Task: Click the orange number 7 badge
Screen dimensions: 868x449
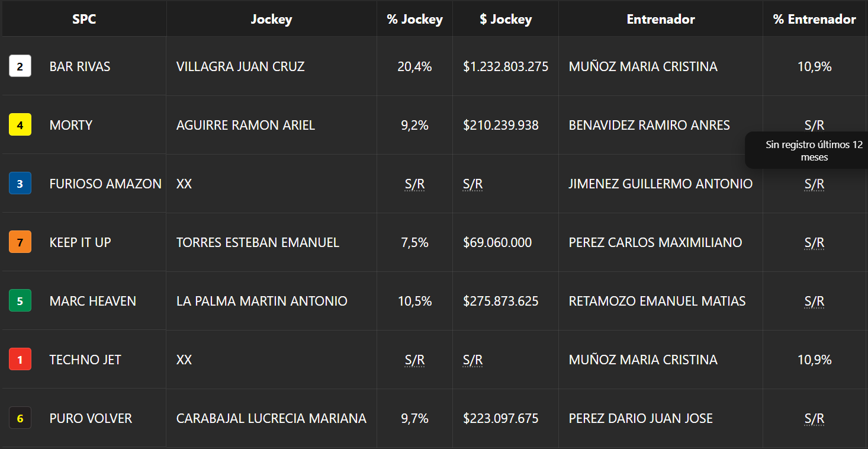Action: pos(20,242)
